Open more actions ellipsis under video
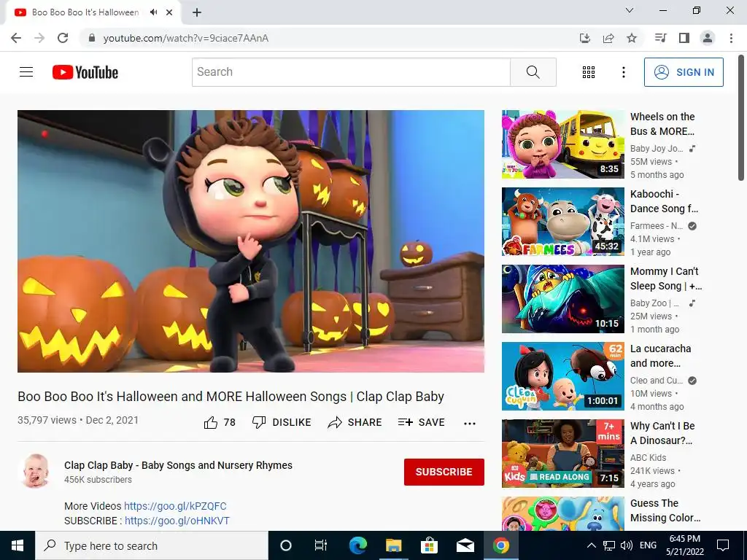This screenshot has height=560, width=747. (x=470, y=424)
